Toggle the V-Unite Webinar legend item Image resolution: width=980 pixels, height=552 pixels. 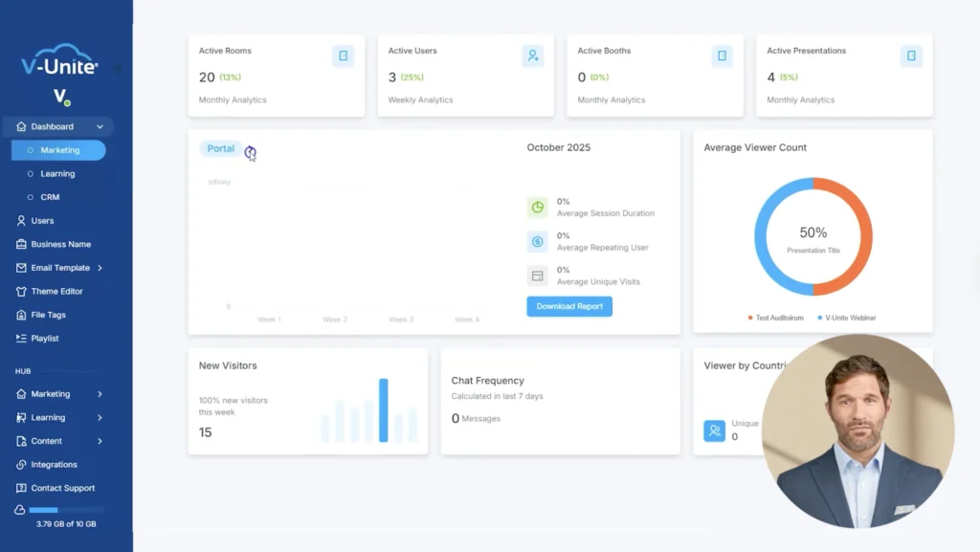coord(846,318)
